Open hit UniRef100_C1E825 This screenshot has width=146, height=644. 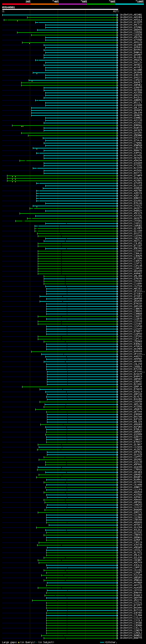pos(131,35)
